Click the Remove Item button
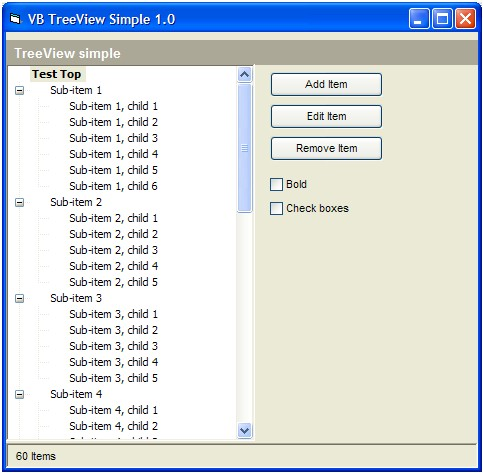The height and width of the screenshot is (473, 483). (326, 148)
